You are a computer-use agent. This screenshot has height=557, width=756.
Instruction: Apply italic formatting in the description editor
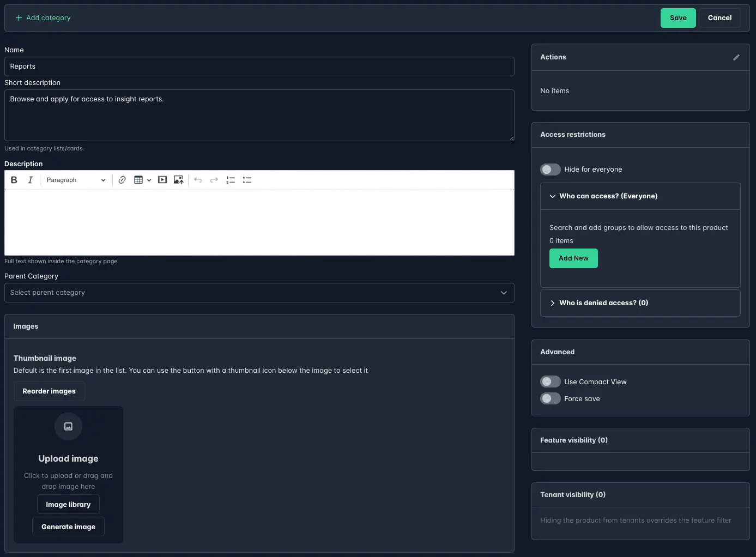click(30, 180)
